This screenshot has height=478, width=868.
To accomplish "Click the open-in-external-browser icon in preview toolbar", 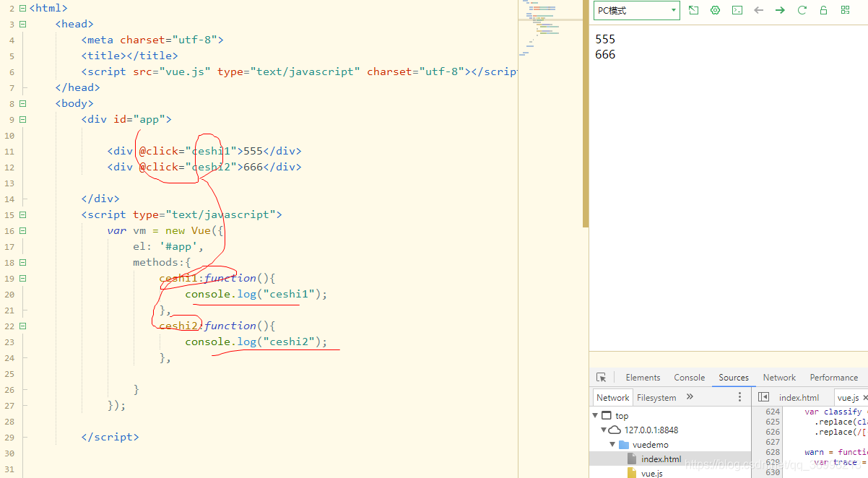I will (693, 10).
